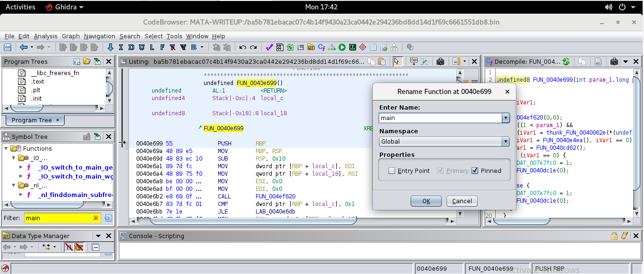Open the Activities overview
The width and height of the screenshot is (644, 274).
[x=20, y=7]
